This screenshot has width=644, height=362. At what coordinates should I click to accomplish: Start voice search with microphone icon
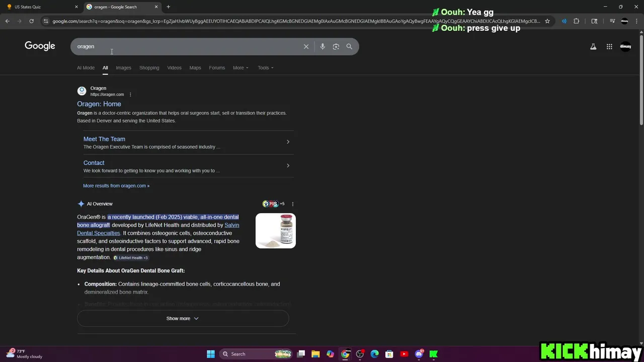(323, 46)
